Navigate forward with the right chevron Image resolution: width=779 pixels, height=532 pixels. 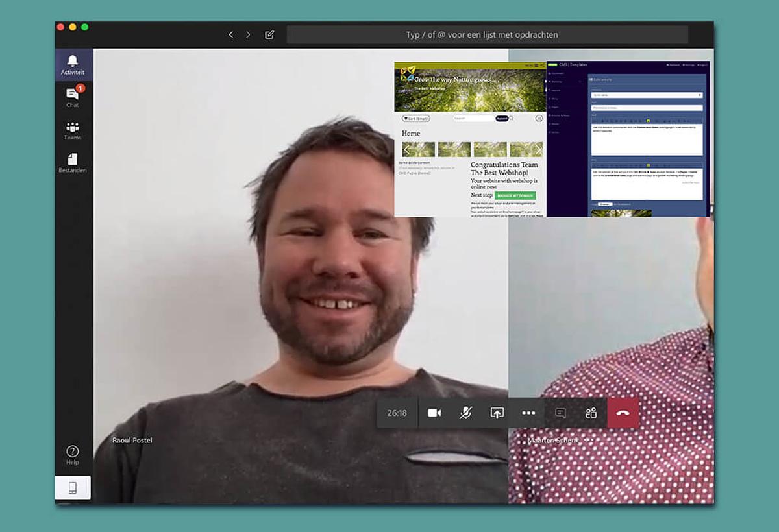(x=248, y=35)
